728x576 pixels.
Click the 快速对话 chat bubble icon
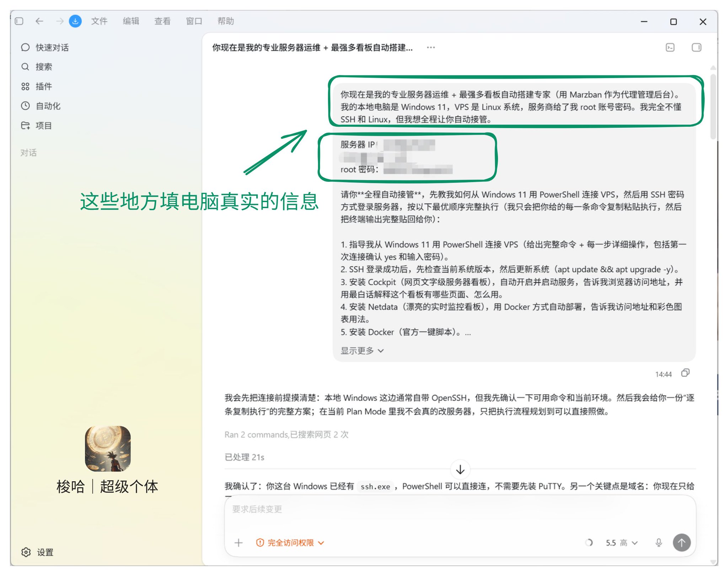click(25, 47)
